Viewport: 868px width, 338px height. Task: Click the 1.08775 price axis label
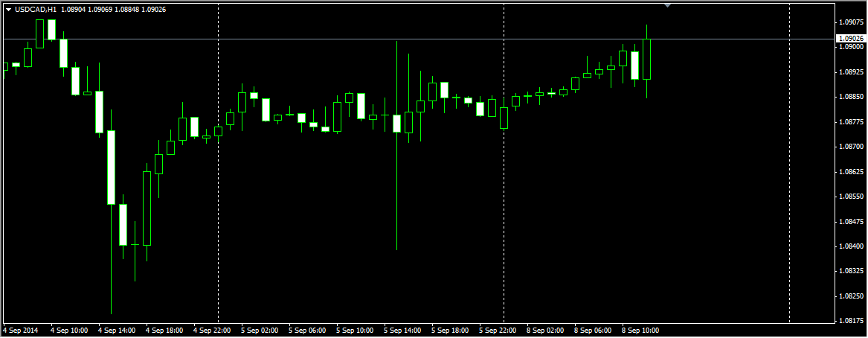(x=851, y=122)
